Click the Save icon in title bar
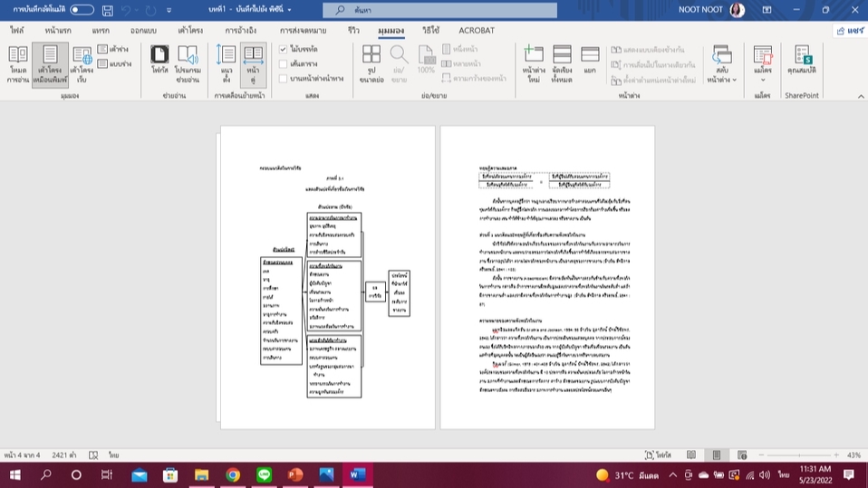Screen dimensions: 868x488 (x=108, y=10)
